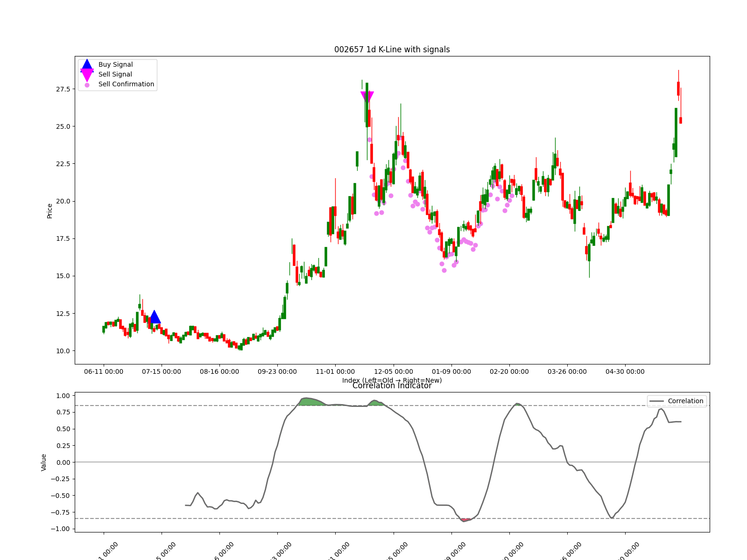
Task: Select the Sell Confirmation legend entry
Action: [x=126, y=84]
